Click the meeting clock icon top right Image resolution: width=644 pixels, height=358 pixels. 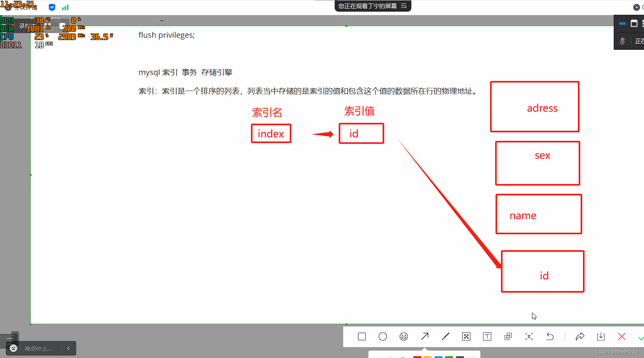pos(636,7)
